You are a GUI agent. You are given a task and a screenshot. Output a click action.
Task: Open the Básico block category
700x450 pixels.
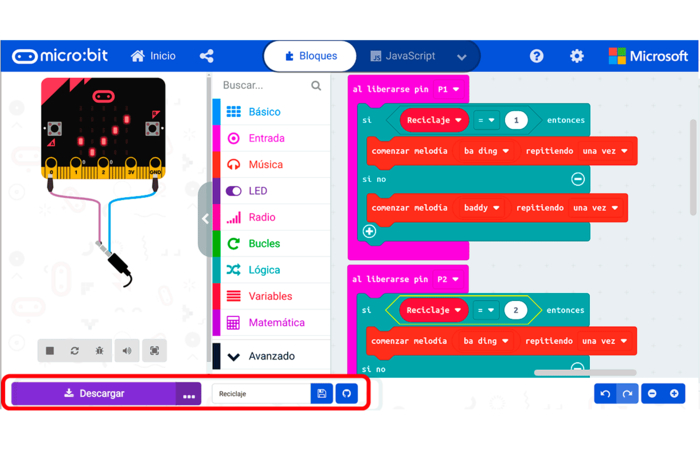271,112
